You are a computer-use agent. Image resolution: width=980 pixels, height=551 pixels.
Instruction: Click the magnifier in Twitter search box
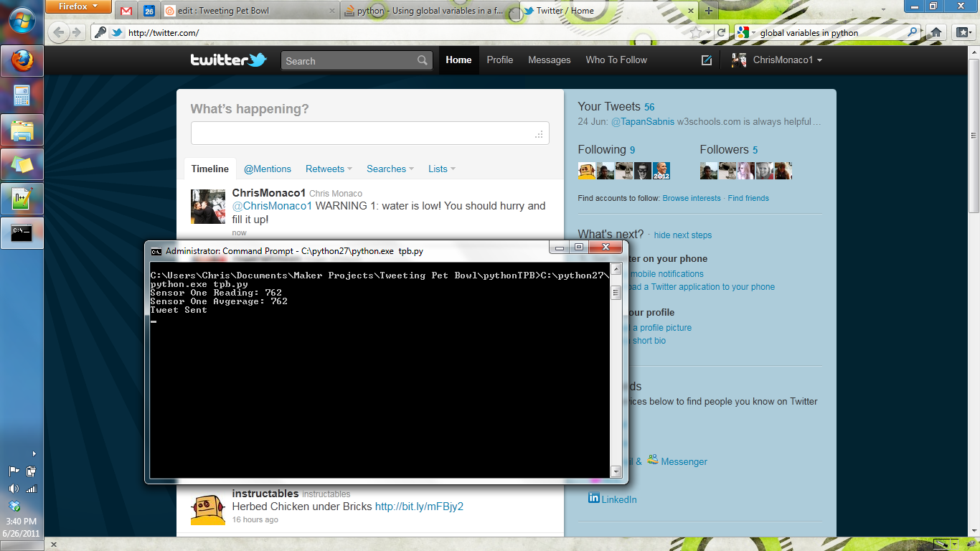click(423, 61)
